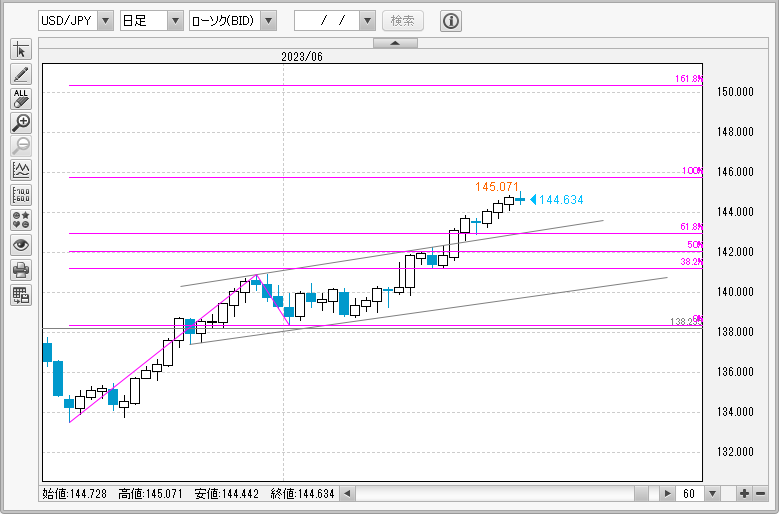Open the info button in toolbar

(x=451, y=21)
